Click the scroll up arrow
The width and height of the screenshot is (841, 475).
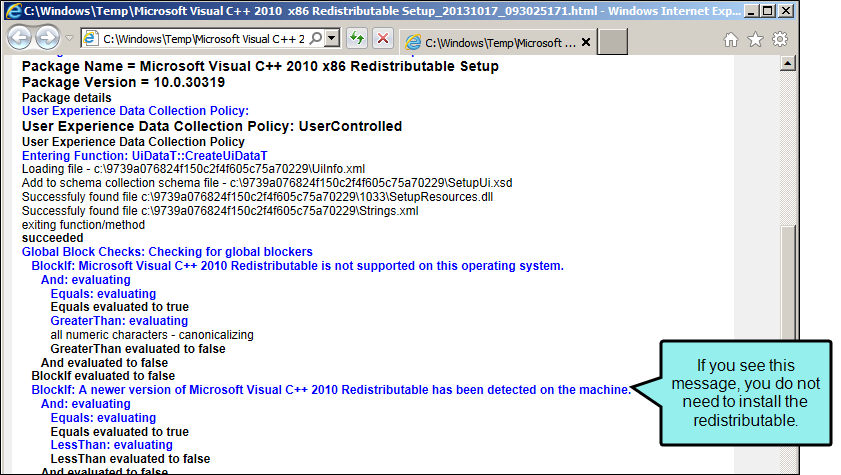[787, 64]
